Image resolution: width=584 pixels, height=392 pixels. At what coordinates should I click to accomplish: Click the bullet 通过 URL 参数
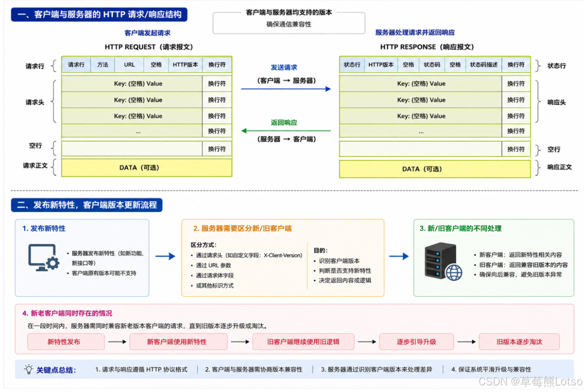click(x=214, y=265)
